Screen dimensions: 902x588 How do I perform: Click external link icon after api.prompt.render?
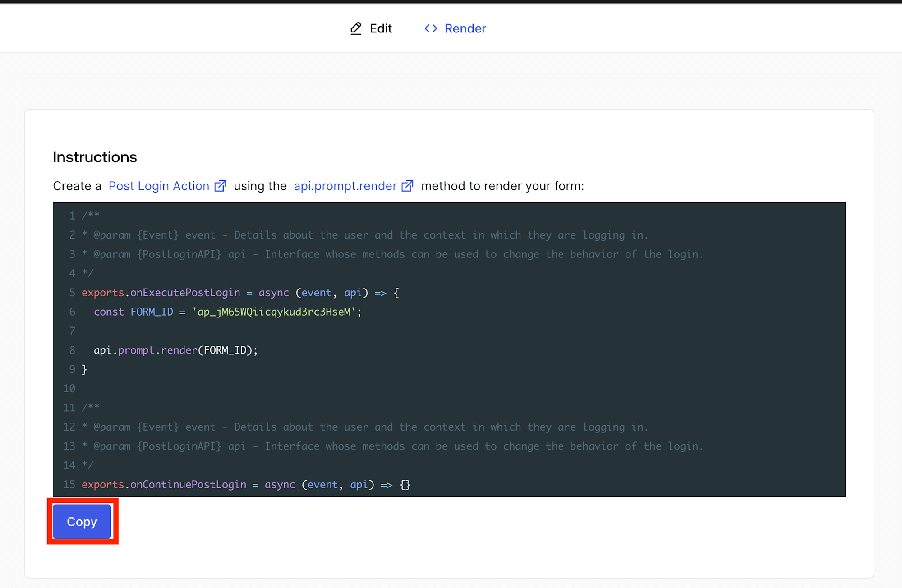point(407,186)
